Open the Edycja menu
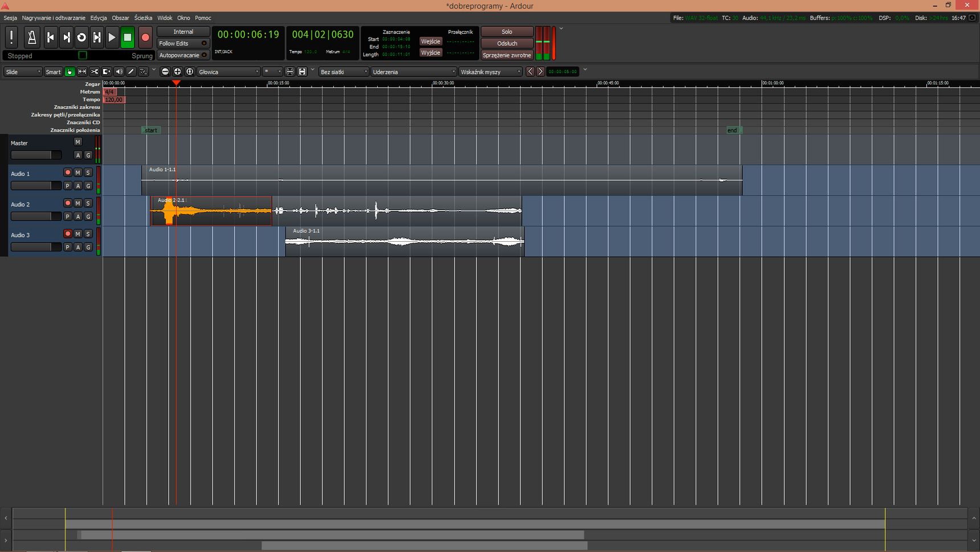Screen dimensions: 980x552 tap(99, 18)
